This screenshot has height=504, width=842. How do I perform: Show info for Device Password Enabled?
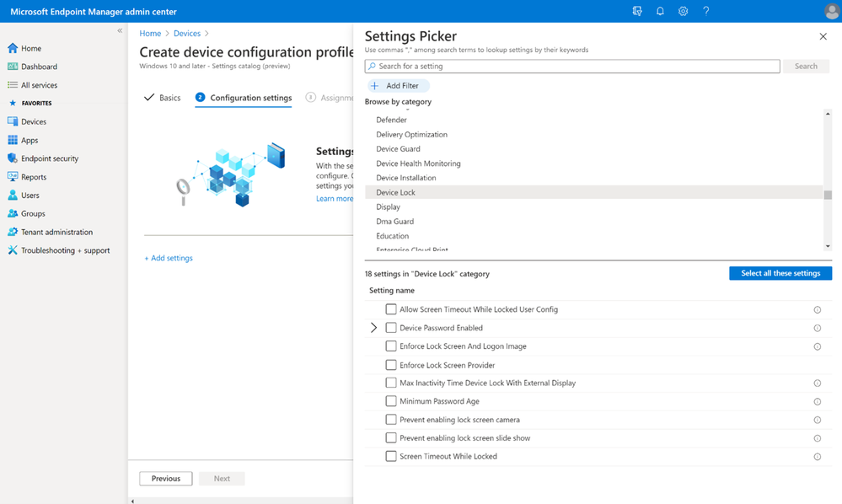pos(818,328)
